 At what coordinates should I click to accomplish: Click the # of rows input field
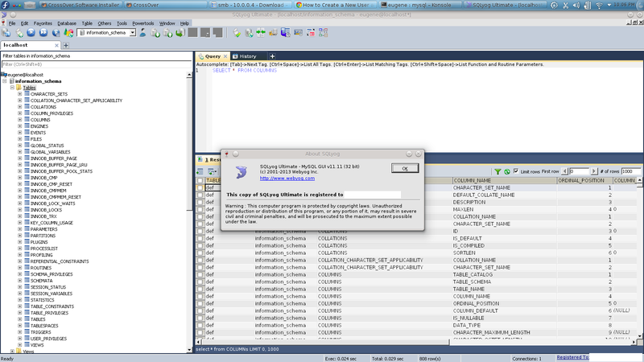pos(631,171)
